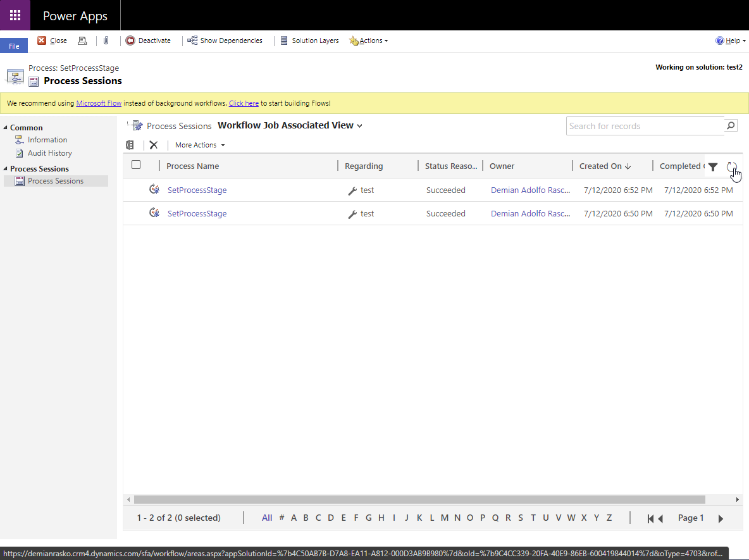749x560 pixels.
Task: Click the SetProcessStage record link
Action: 195,189
